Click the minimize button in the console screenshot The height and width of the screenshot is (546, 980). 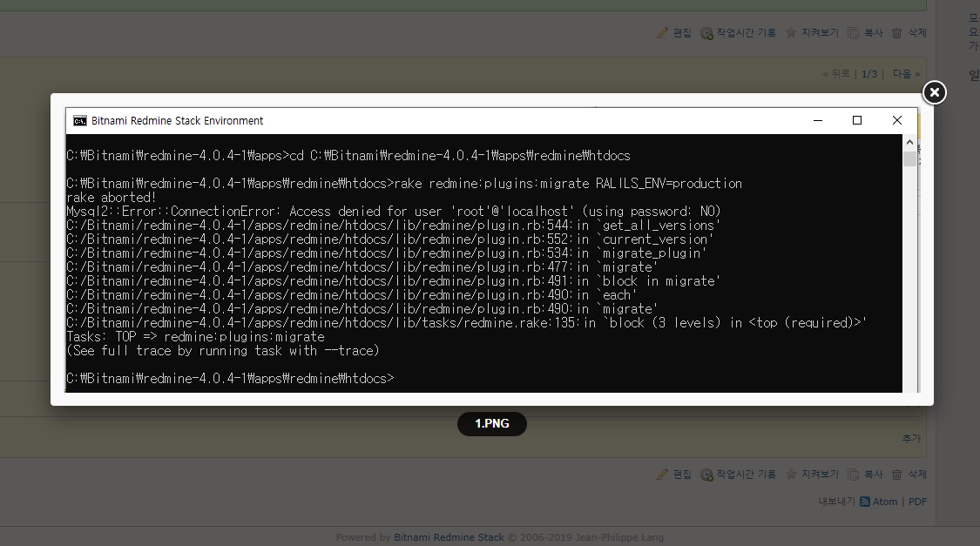817,120
